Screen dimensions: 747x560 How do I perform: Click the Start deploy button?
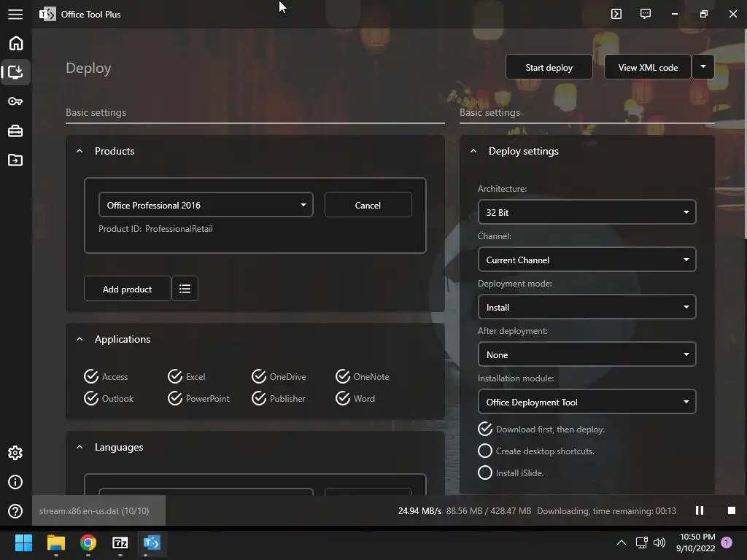pyautogui.click(x=549, y=67)
